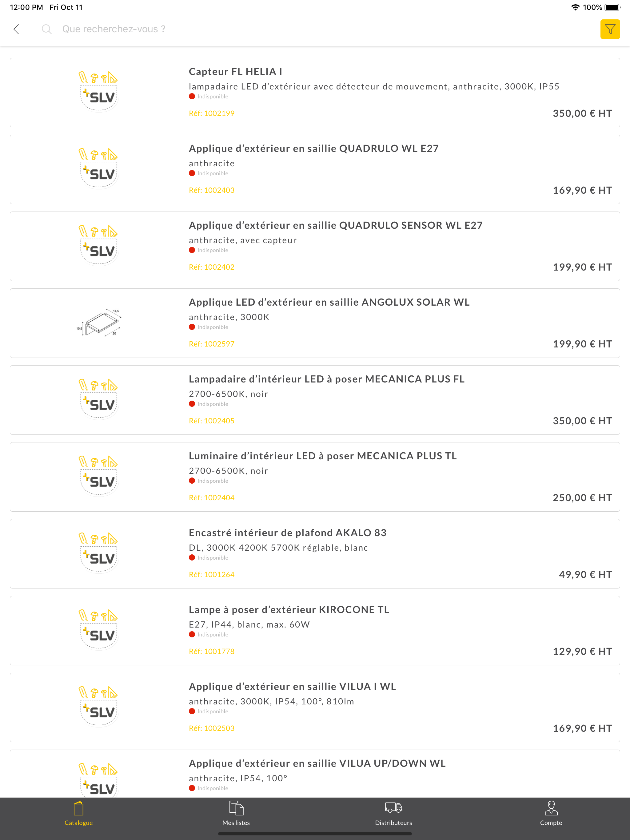Tap SLV logo of MECANICA PLUS FL
Viewport: 630px width, 840px height.
click(99, 399)
